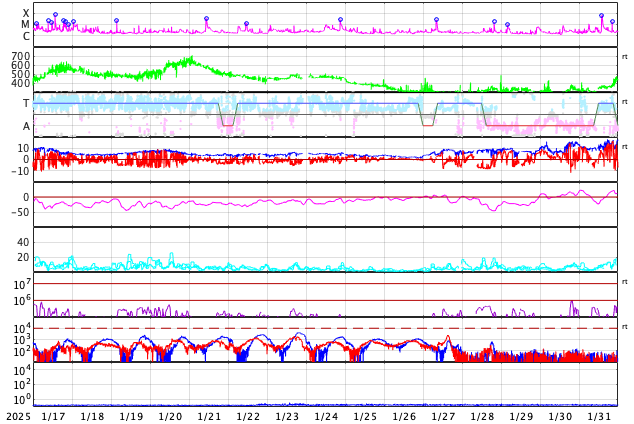Screen dimensions: 634x424
Task: Click the flare marker circle above 1/19
Action: click(116, 21)
